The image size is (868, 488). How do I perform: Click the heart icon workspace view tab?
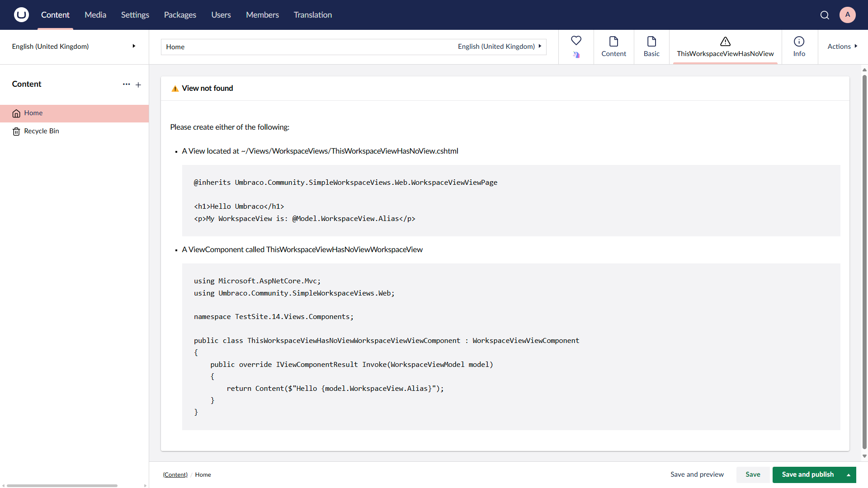[576, 41]
